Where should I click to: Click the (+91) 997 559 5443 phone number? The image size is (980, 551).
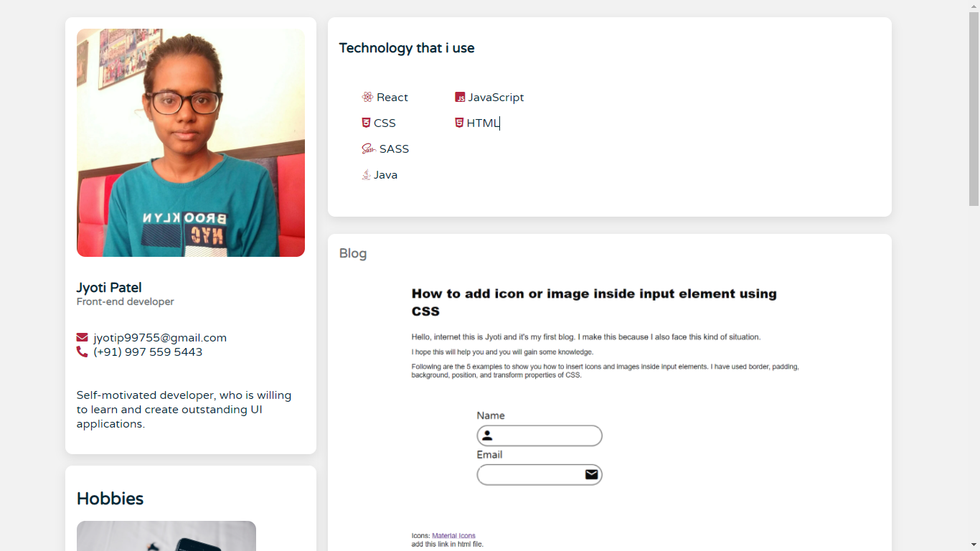148,352
